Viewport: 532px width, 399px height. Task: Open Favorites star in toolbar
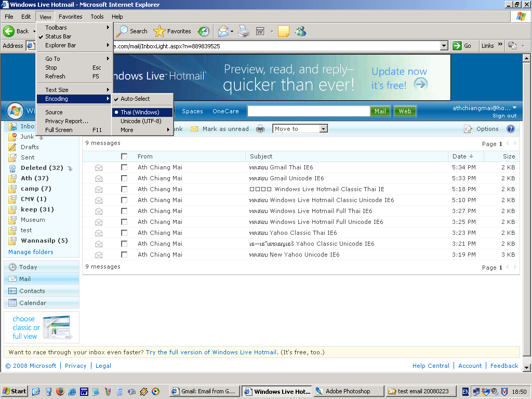coord(172,31)
